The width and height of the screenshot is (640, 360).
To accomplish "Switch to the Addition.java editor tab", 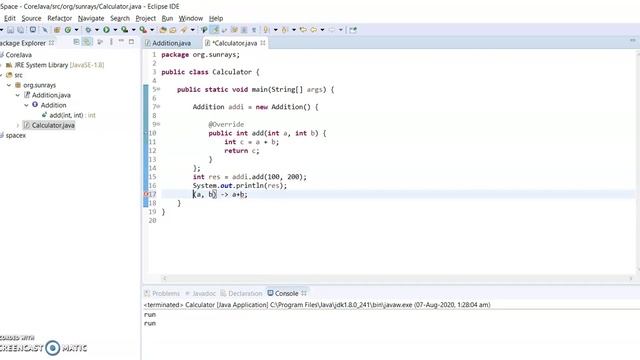I will [168, 43].
